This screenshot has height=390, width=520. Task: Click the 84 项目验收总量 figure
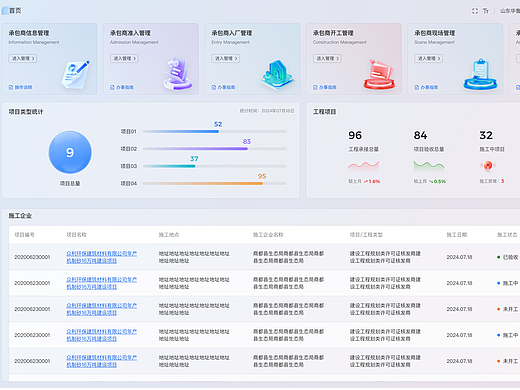point(420,135)
